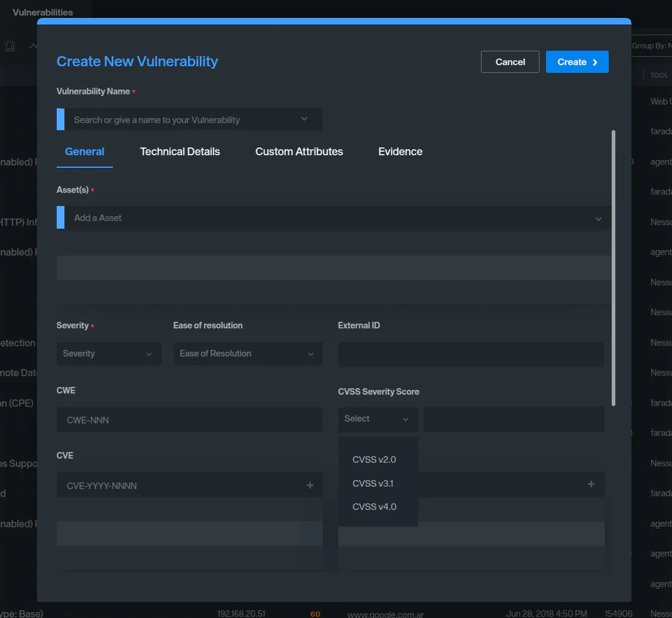Click the chevron icon beside the bell

(33, 45)
